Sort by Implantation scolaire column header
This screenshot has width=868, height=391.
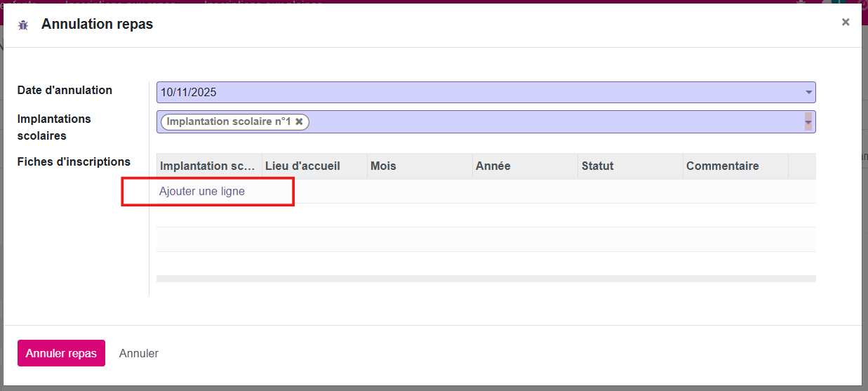pyautogui.click(x=208, y=166)
